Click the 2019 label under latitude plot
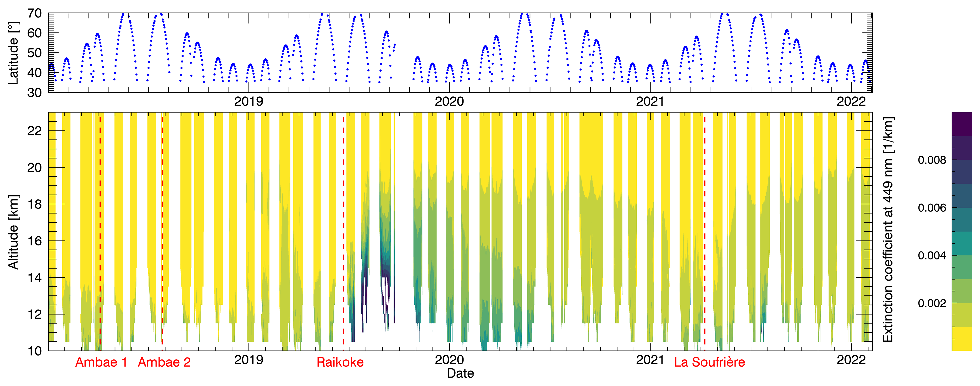Screen dimensions: 980x386 coord(248,101)
